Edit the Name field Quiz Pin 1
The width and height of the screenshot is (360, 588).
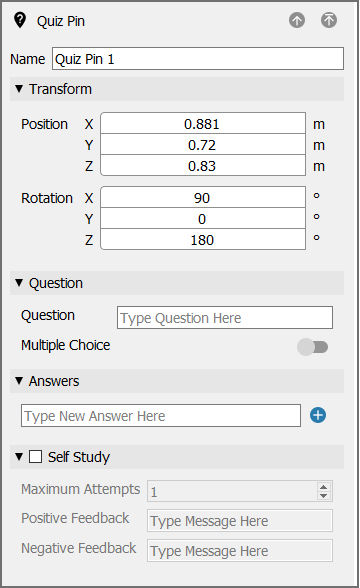point(198,58)
